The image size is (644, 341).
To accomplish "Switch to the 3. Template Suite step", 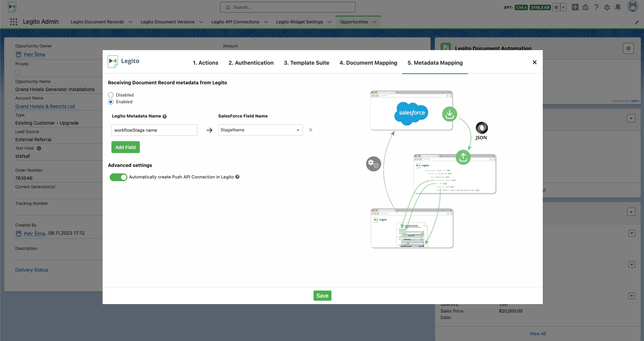I will tap(306, 63).
